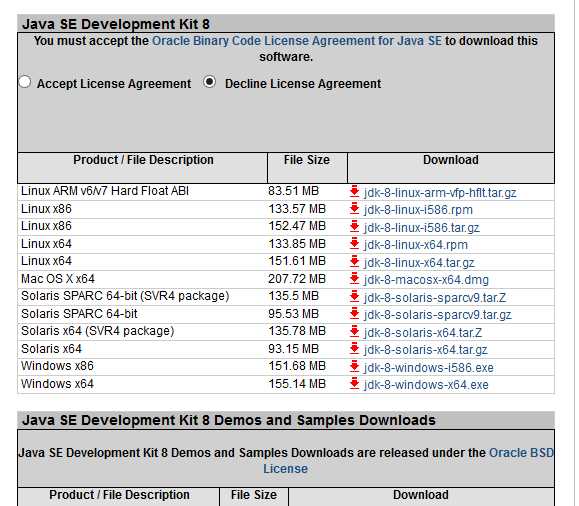Image resolution: width=579 pixels, height=506 pixels.
Task: Click red download arrow for windows-x64.exe
Action: pos(354,383)
